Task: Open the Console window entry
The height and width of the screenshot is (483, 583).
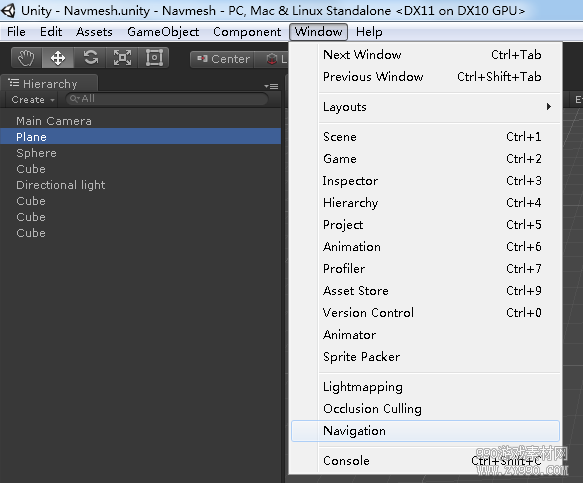Action: (425, 461)
